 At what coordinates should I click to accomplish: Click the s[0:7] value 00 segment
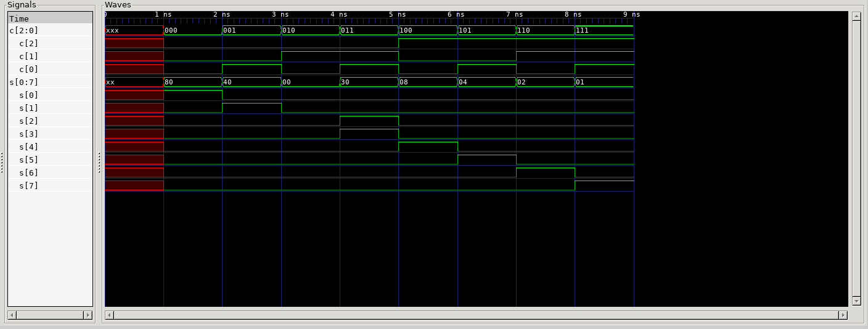(310, 82)
